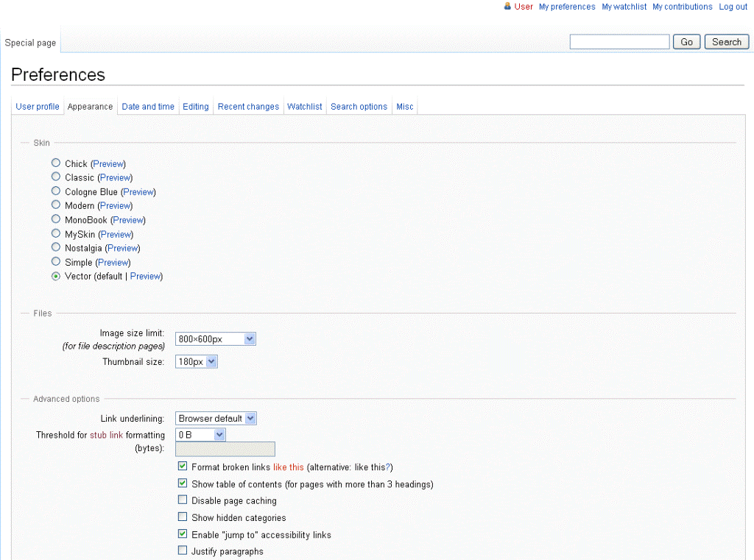The height and width of the screenshot is (560, 754).
Task: Select the MonoBook skin radio button
Action: [56, 219]
